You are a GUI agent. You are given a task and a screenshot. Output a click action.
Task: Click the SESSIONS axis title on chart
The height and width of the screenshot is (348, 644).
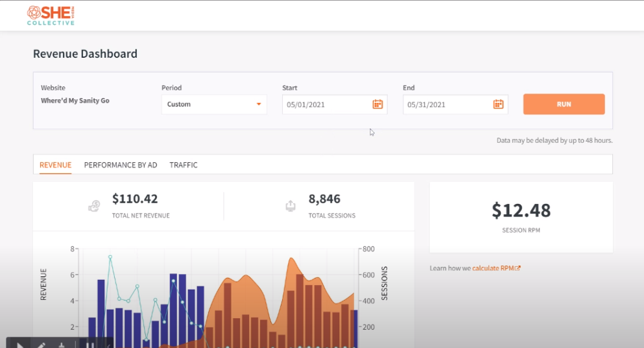click(385, 284)
